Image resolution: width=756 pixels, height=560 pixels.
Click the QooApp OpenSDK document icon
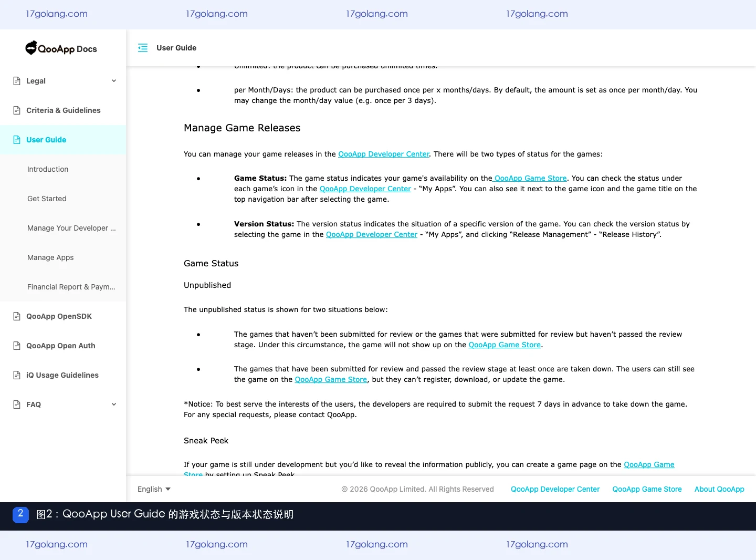(x=17, y=316)
